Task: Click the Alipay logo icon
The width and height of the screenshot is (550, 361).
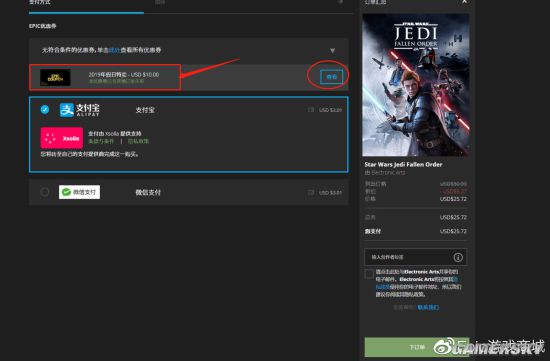Action: (80, 110)
